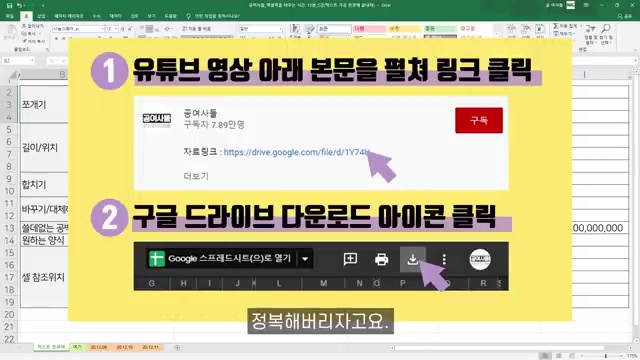The height and width of the screenshot is (360, 640).
Task: Apply the 경고문 cell style
Action: (x=476, y=29)
